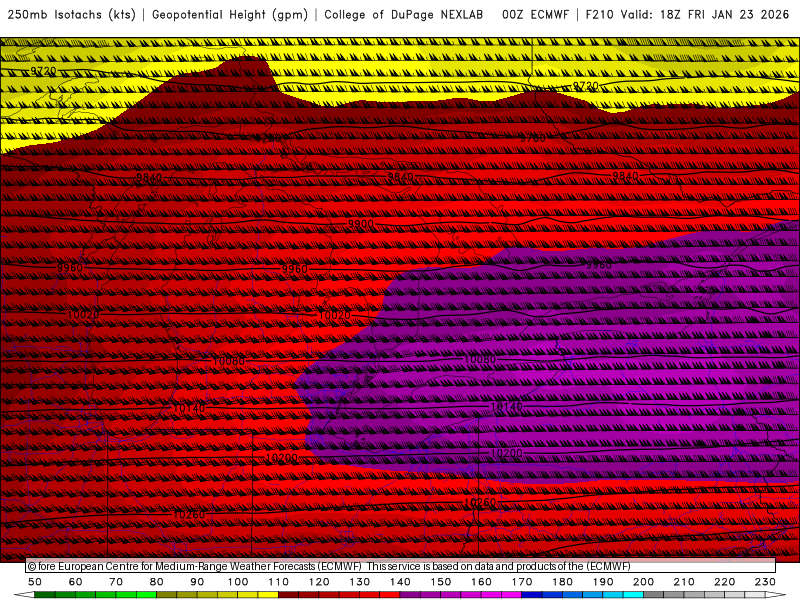800x600 pixels.
Task: Click the 200 value on the color scale
Action: coord(643,582)
